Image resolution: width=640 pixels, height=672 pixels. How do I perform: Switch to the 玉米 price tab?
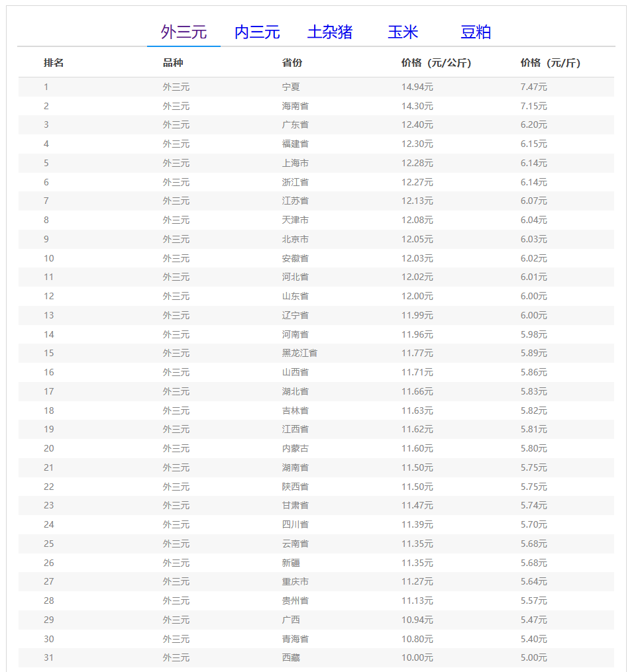pos(403,32)
